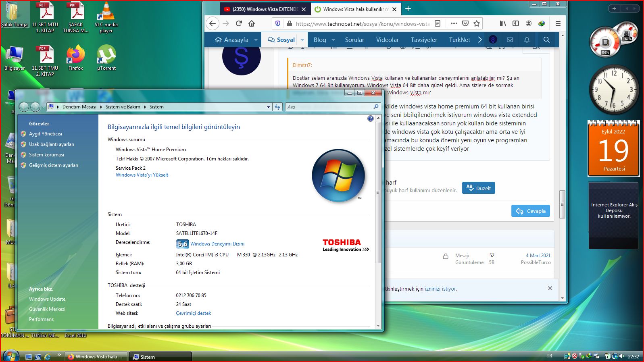Open Firefox account icon
Image resolution: width=644 pixels, height=362 pixels.
(x=529, y=24)
